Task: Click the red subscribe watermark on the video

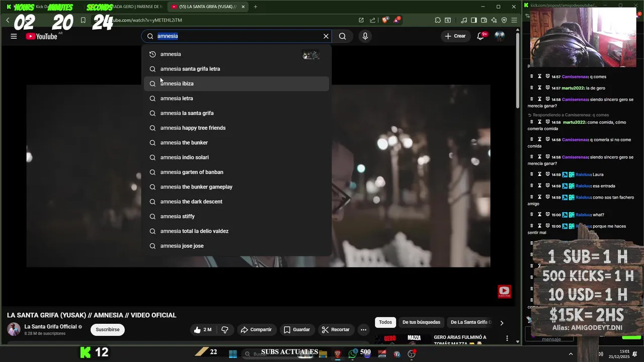Action: coord(504,292)
